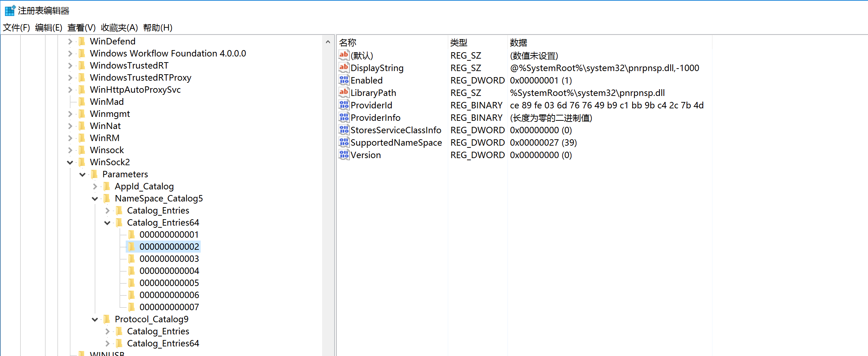
Task: Click the 类型 column header
Action: tap(459, 43)
